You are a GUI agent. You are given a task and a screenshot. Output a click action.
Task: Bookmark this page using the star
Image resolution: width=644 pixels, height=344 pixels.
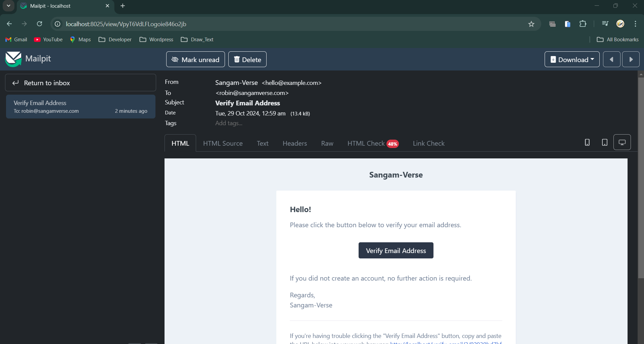(532, 24)
